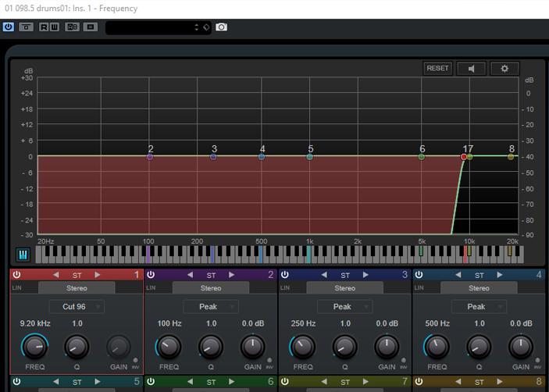Click the LIN button on band 1

(x=17, y=288)
